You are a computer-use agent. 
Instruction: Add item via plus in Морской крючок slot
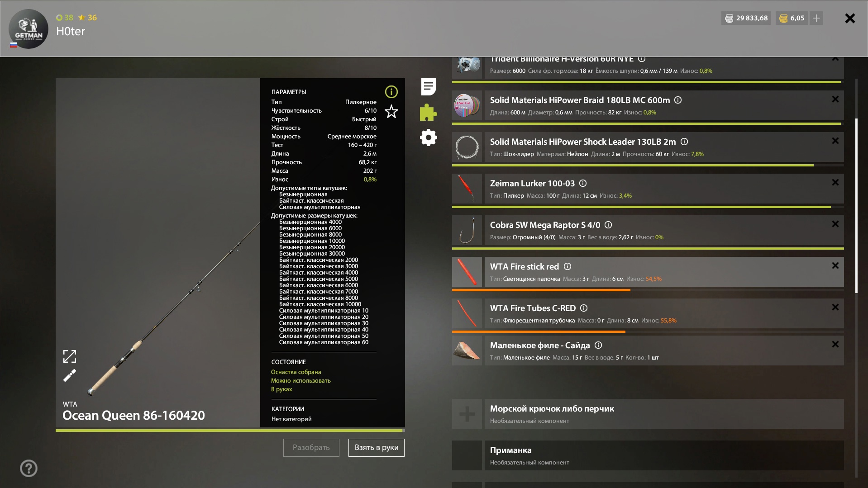point(467,414)
